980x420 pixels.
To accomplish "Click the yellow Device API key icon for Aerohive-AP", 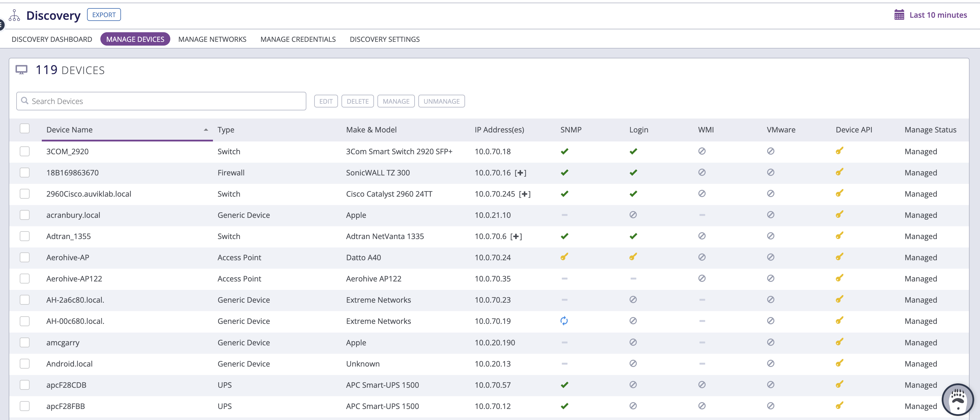I will point(840,257).
